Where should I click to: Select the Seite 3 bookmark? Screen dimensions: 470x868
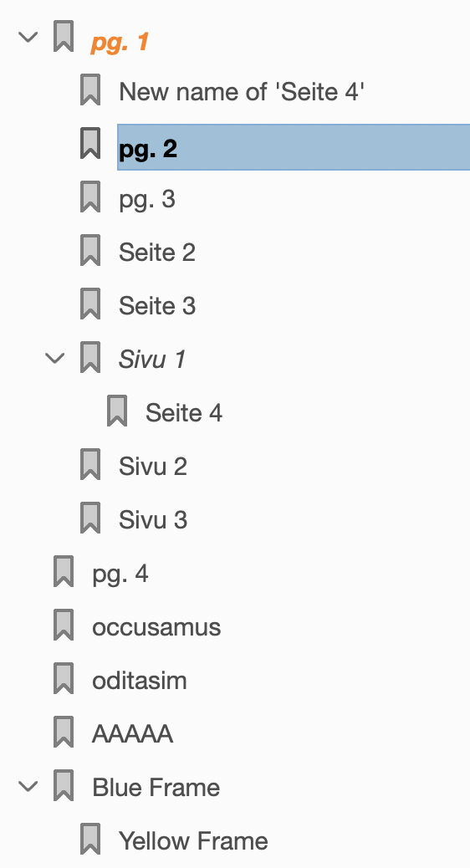(157, 305)
